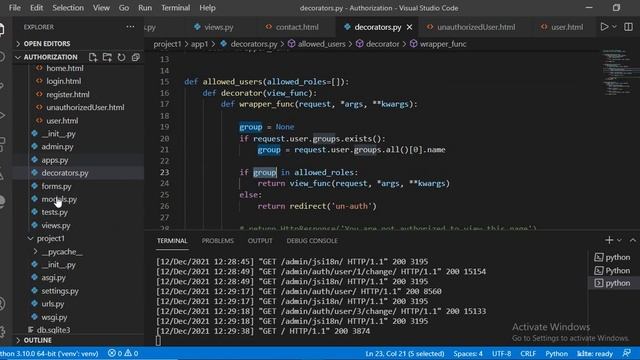Click the Ln 23, Col 21 status entry
Screen dimensions: 640x360
(404, 353)
